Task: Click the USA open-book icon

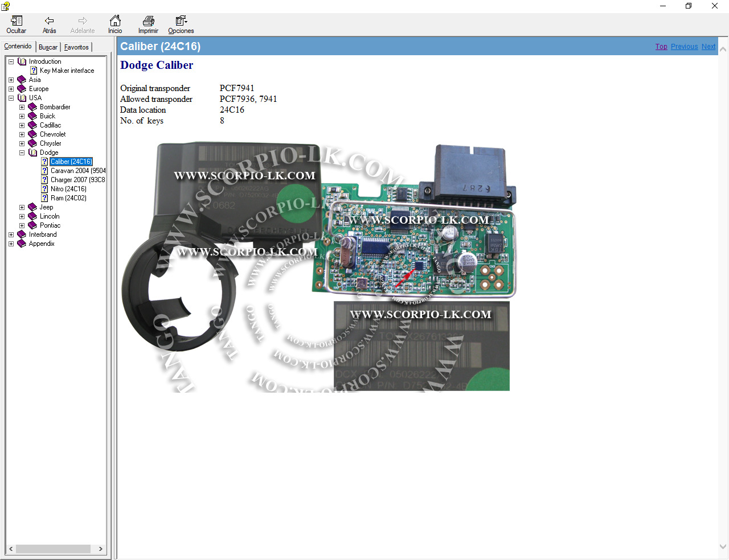Action: pyautogui.click(x=22, y=98)
